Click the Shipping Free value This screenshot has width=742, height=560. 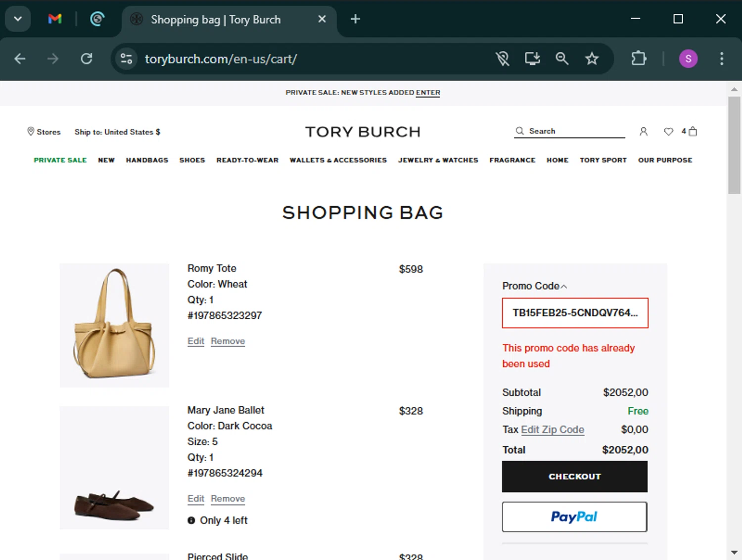point(638,411)
